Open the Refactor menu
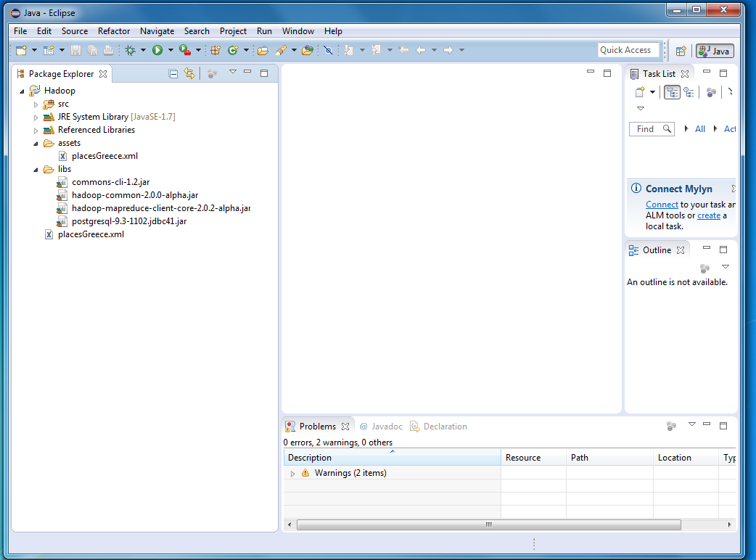Viewport: 756px width, 560px height. (x=114, y=31)
